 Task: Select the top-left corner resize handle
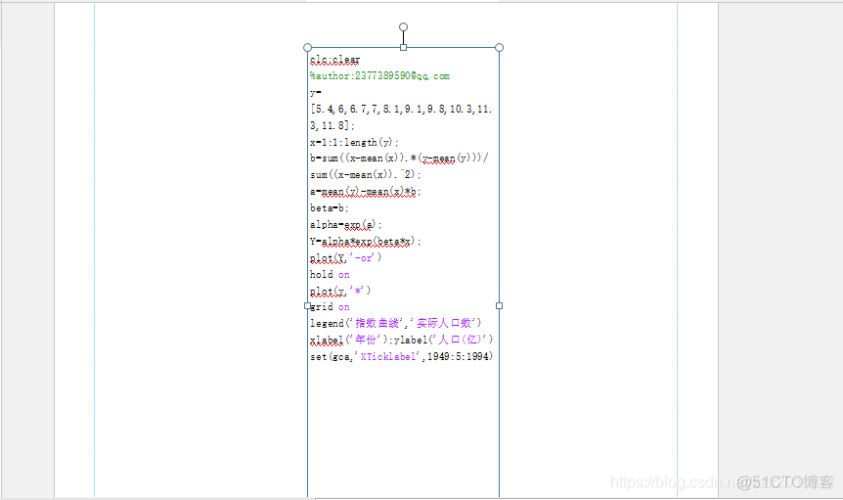point(308,47)
